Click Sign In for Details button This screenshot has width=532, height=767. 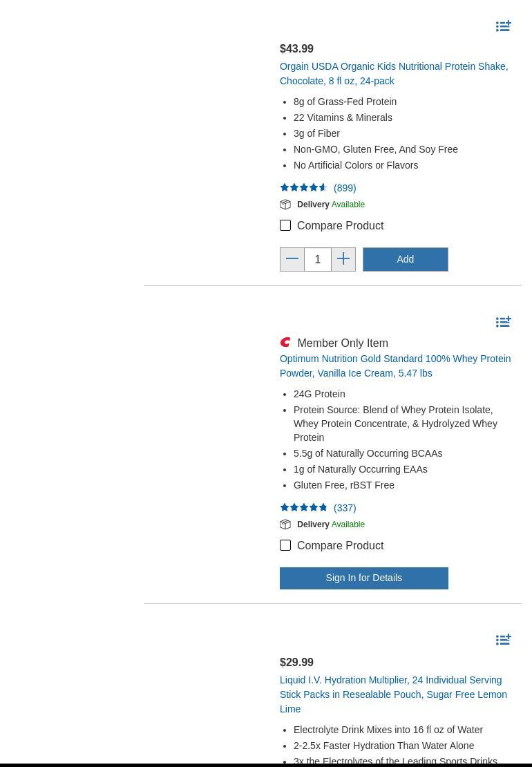coord(363,578)
